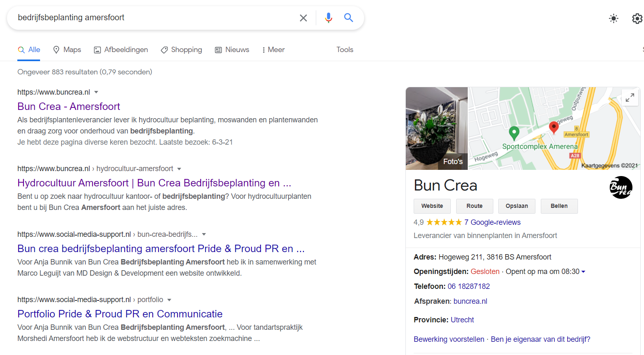644x355 pixels.
Task: Open the Bun Crea - Amersfoort result
Action: point(69,107)
